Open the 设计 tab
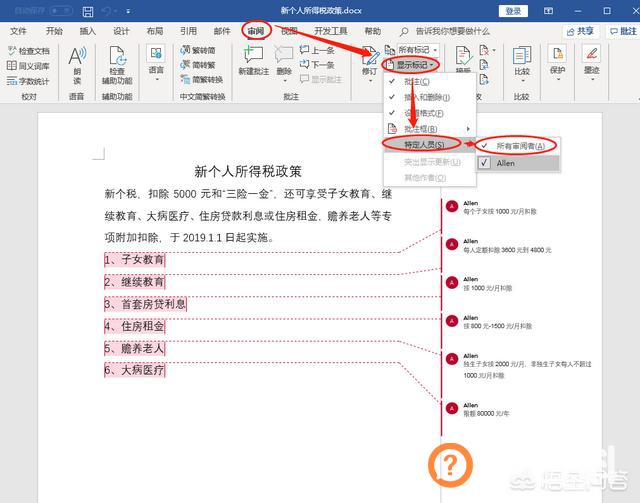The height and width of the screenshot is (503, 640). pos(121,31)
